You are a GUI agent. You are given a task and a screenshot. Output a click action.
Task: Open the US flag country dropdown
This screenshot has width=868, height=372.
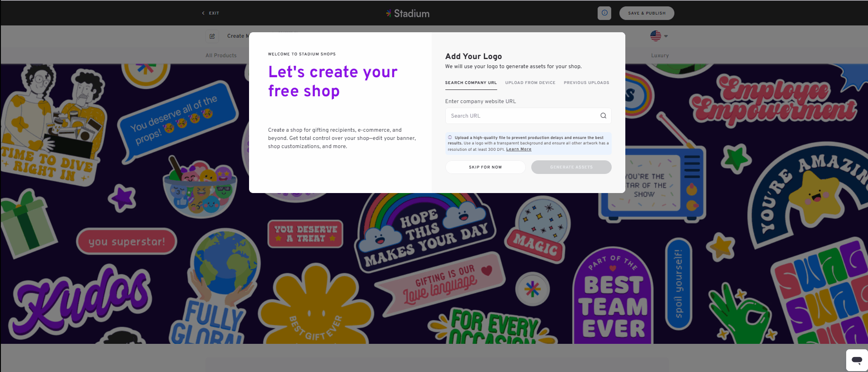pos(659,36)
